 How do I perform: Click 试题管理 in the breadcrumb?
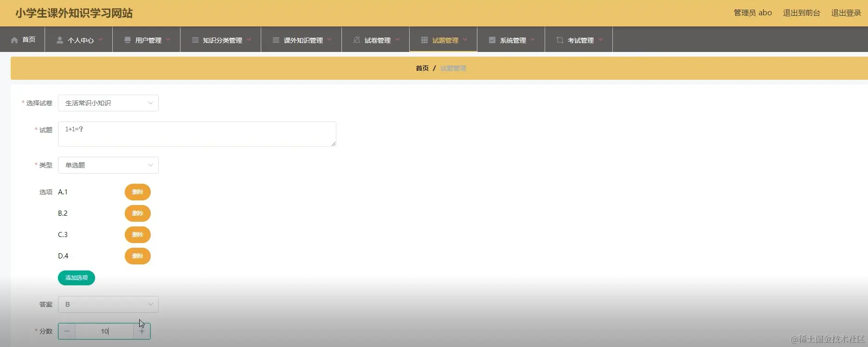click(x=453, y=68)
